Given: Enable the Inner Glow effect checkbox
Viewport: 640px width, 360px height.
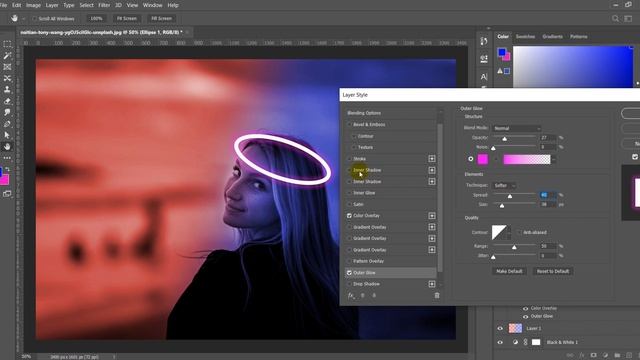Looking at the screenshot, I should tap(349, 193).
